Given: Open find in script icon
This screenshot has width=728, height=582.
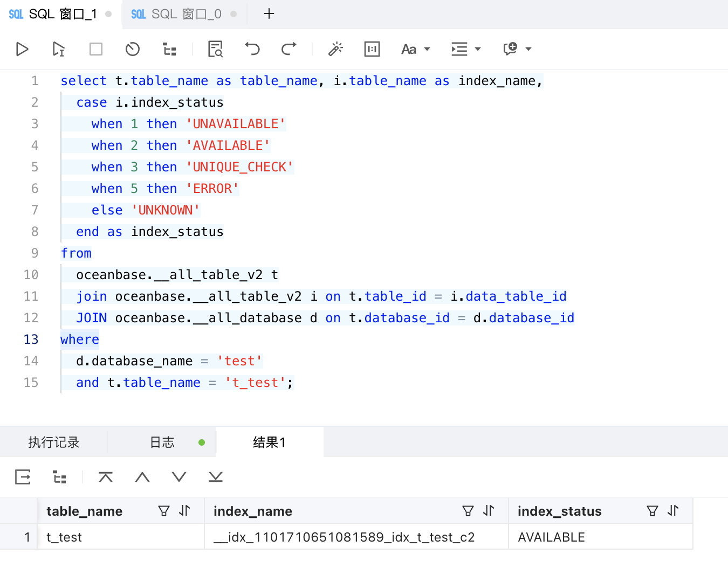Looking at the screenshot, I should tap(215, 49).
